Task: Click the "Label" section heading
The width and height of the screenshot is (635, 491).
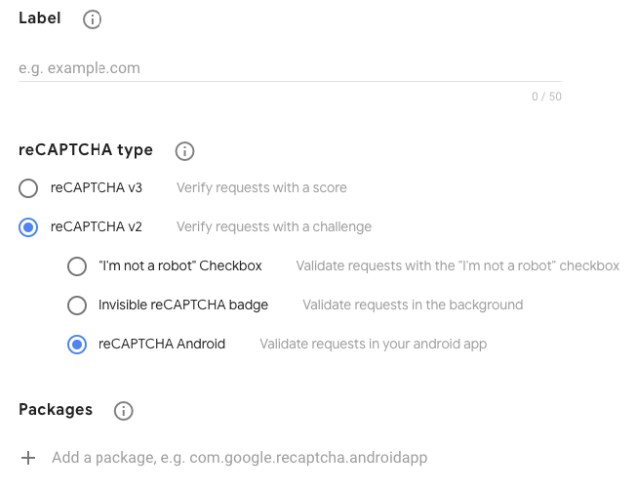Action: [x=40, y=19]
